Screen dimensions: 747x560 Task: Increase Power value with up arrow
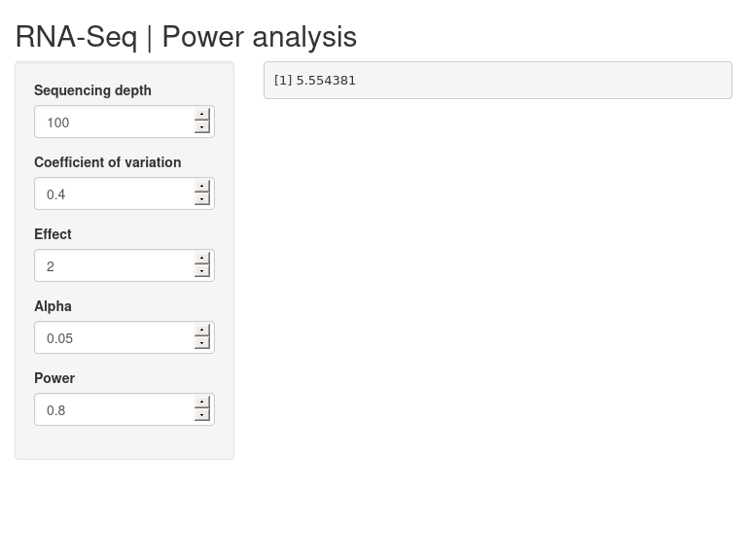(x=202, y=402)
